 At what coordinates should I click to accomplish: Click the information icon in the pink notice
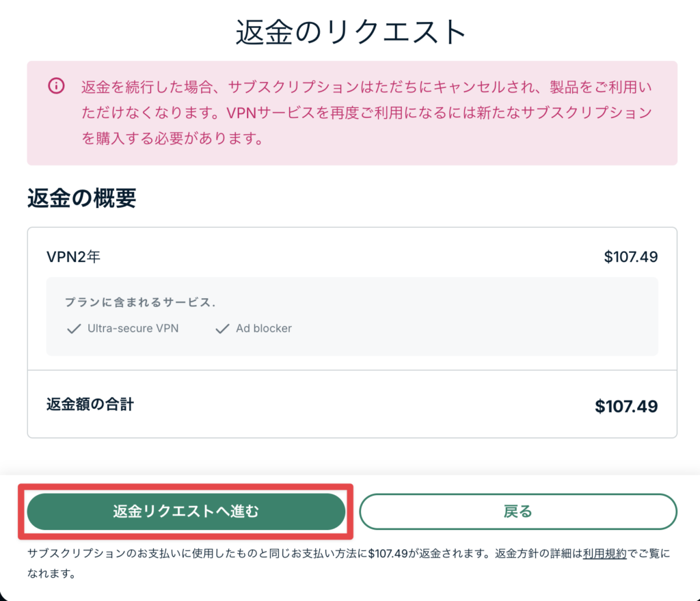coord(55,85)
